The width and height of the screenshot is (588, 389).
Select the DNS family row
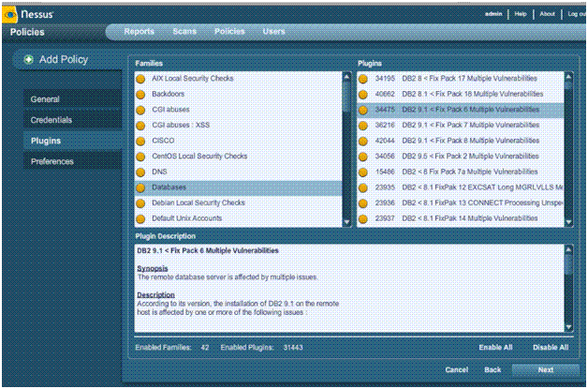(239, 172)
